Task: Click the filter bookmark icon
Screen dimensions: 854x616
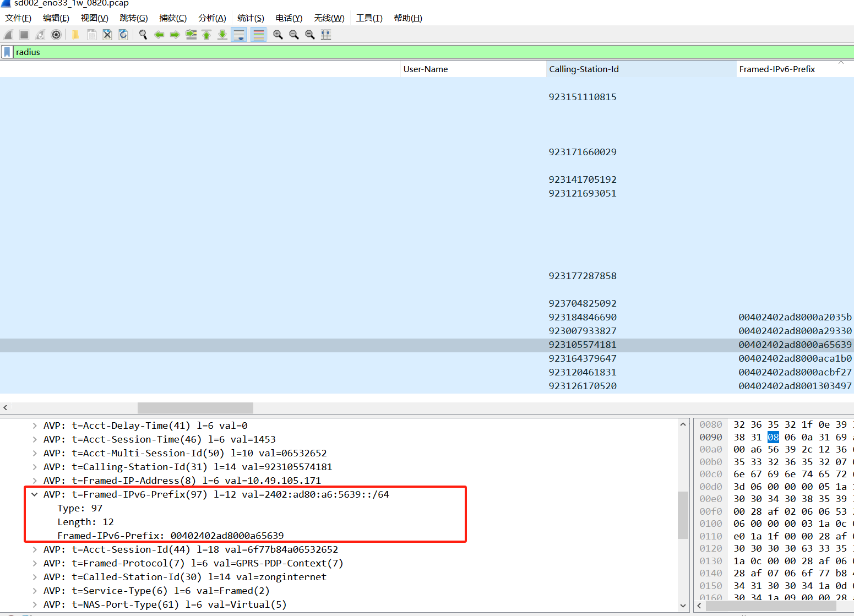Action: (x=7, y=52)
